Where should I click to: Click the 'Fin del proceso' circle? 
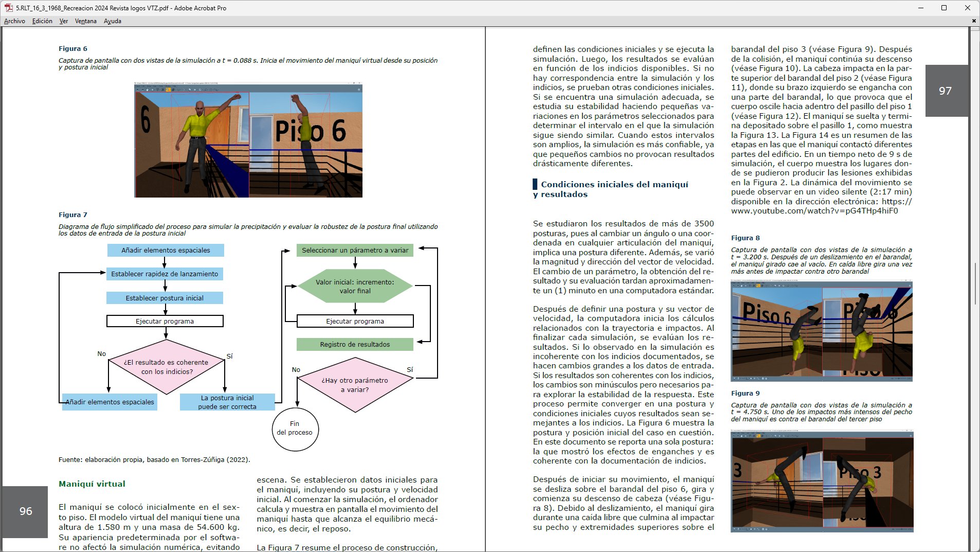(295, 429)
